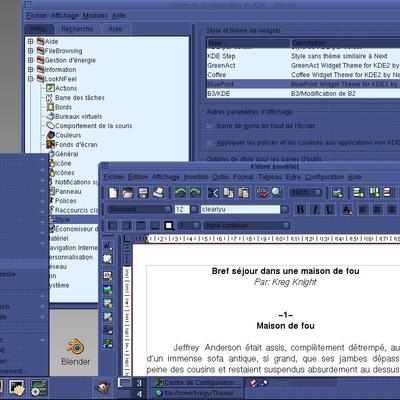Click the first left-side tool icon in KWord
This screenshot has height=400, width=400.
pos(108,246)
